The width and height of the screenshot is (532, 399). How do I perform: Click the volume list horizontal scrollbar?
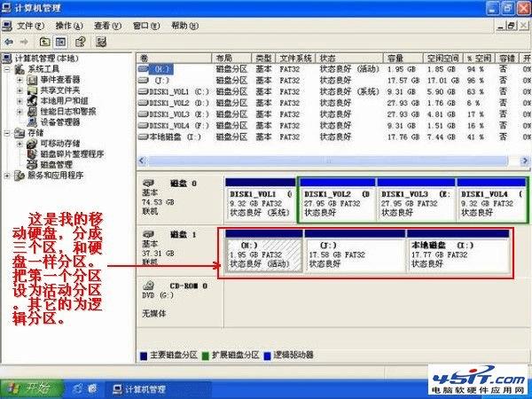click(x=328, y=160)
